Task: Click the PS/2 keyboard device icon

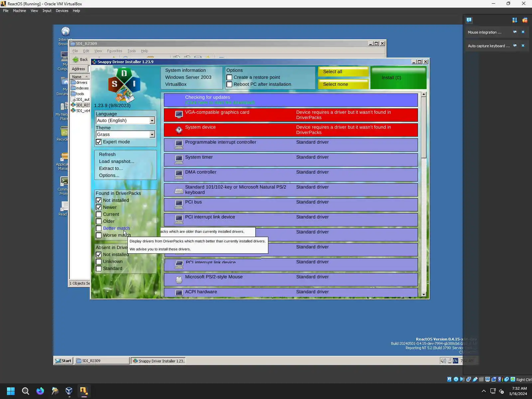Action: tap(179, 191)
